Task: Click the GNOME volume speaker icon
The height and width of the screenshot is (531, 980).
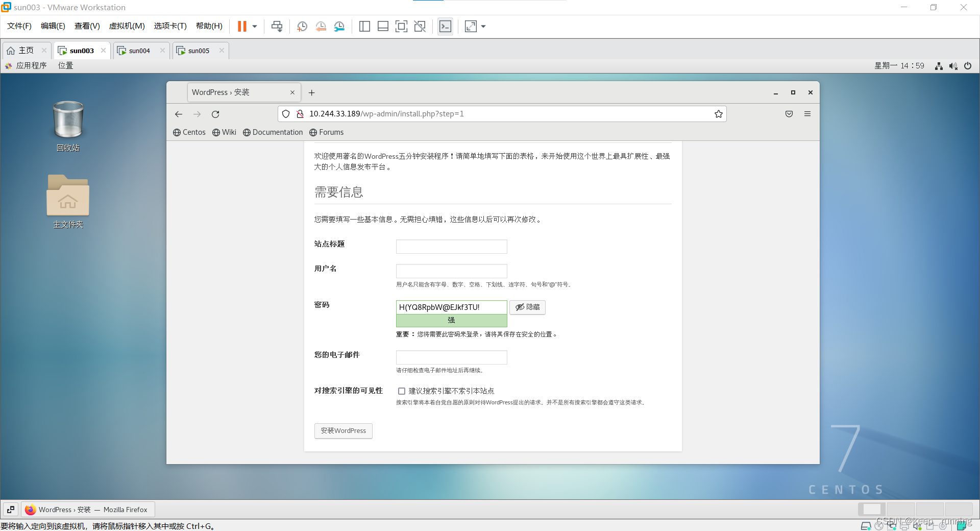Action: (x=953, y=66)
